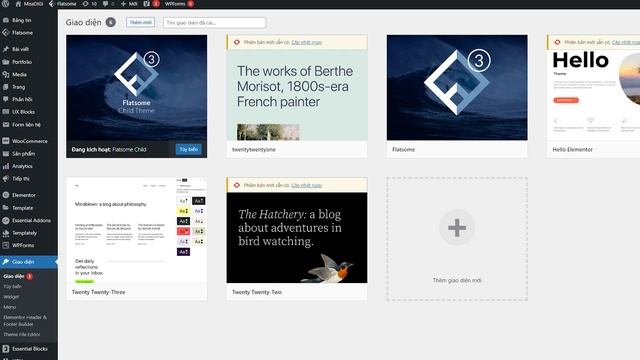640x360 pixels.
Task: Click the theme count badge by Giao diện
Action: tap(111, 22)
